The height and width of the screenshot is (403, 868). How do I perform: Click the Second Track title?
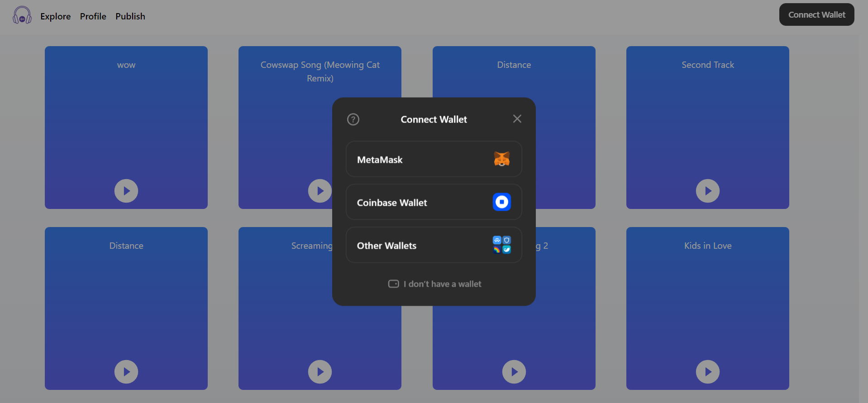[707, 65]
